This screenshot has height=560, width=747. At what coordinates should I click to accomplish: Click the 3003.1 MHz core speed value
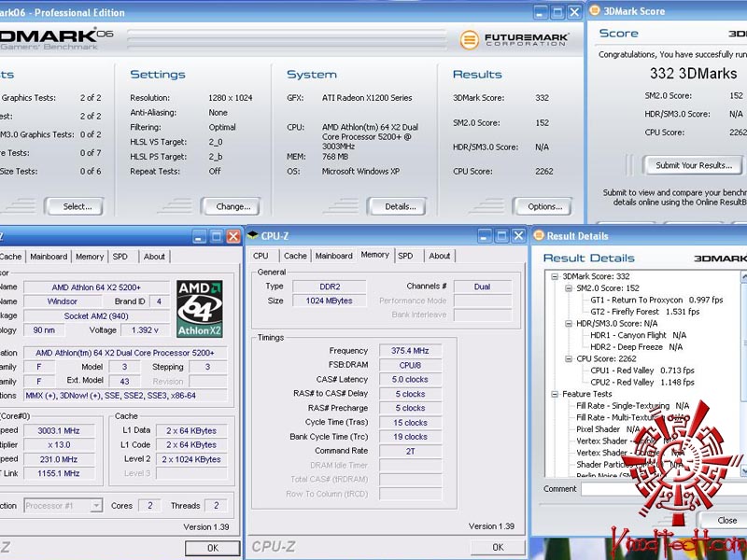click(x=59, y=430)
